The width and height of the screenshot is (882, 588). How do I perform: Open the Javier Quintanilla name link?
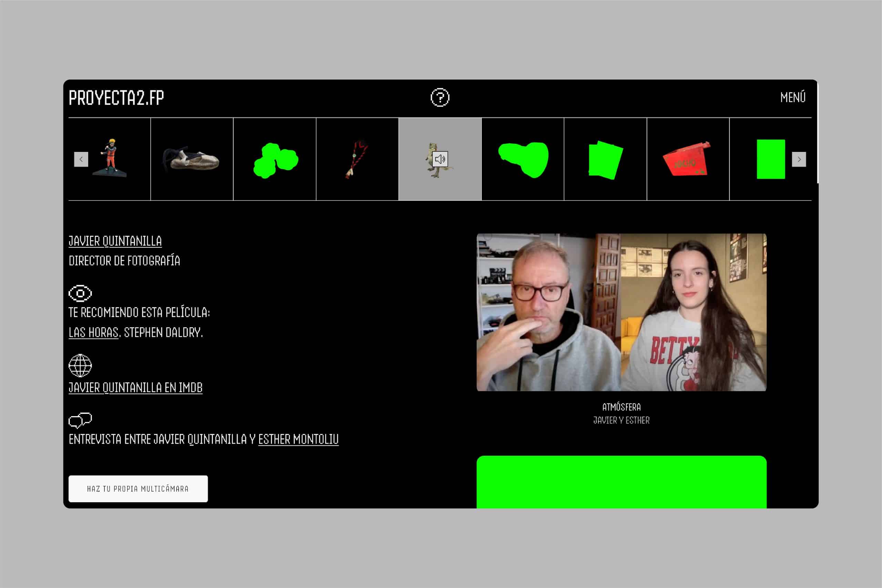(x=115, y=241)
